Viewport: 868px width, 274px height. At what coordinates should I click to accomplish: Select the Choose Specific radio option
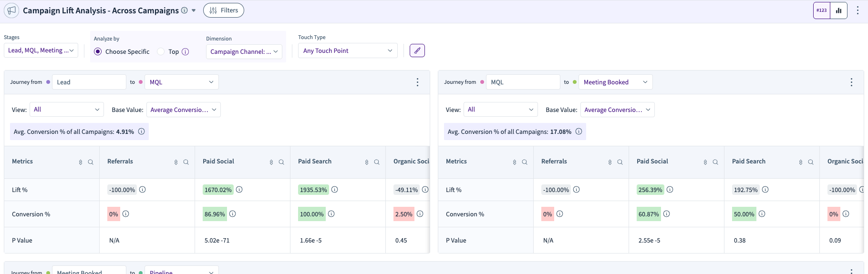point(98,51)
